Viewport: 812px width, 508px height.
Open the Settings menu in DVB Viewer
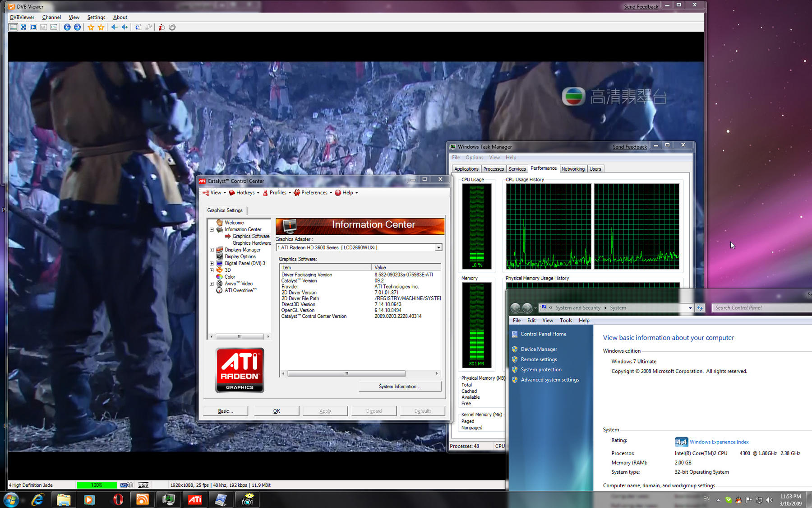(x=96, y=17)
